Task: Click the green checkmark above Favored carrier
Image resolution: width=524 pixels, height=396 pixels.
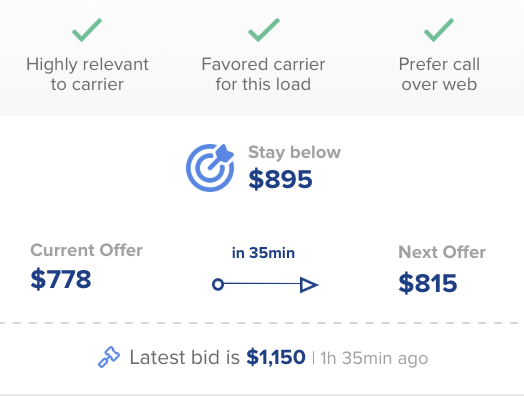Action: 264,30
